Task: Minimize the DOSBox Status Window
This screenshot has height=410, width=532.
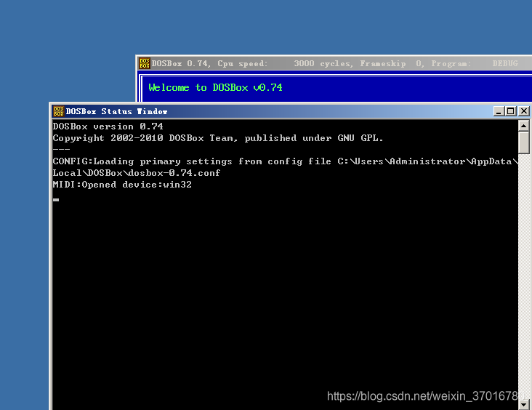Action: [499, 111]
